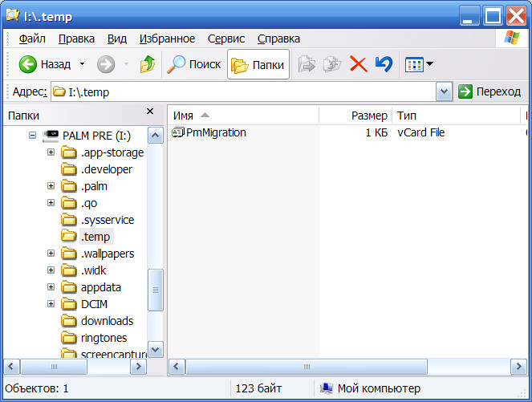Open the Сервис menu
532x402 pixels.
226,39
